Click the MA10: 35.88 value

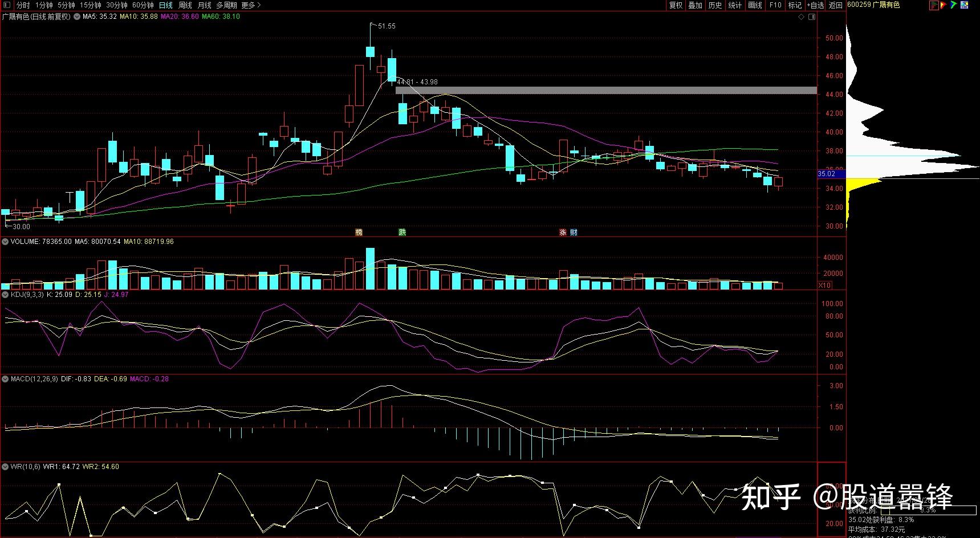(139, 17)
